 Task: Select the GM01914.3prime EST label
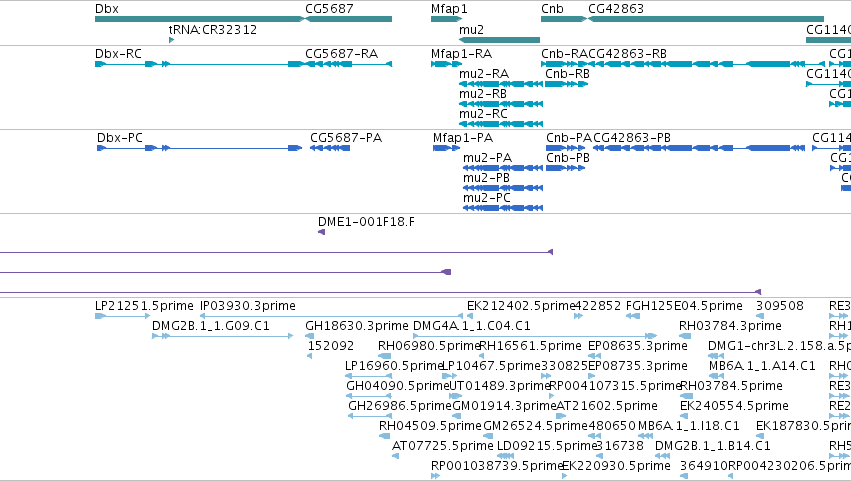[x=504, y=407]
